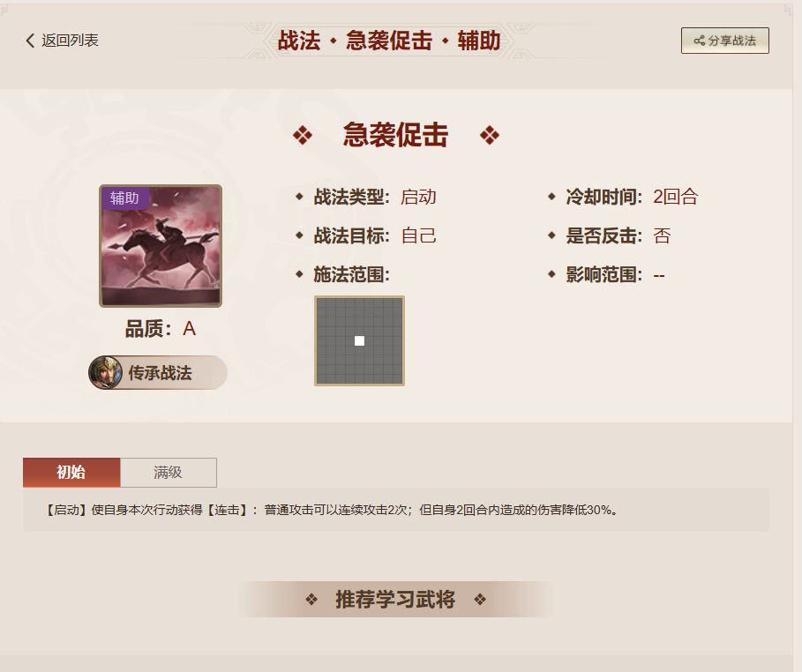Screen dimensions: 802x672
Task: Switch to the 初始 tab
Action: (71, 472)
